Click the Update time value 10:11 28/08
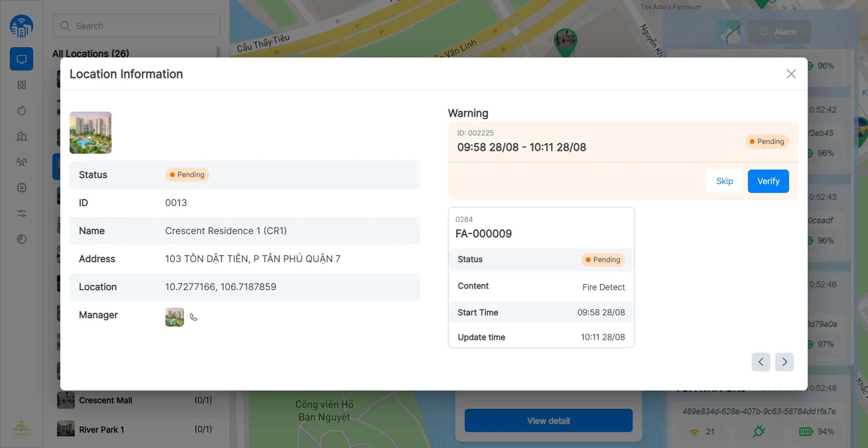868x448 pixels. click(x=602, y=337)
